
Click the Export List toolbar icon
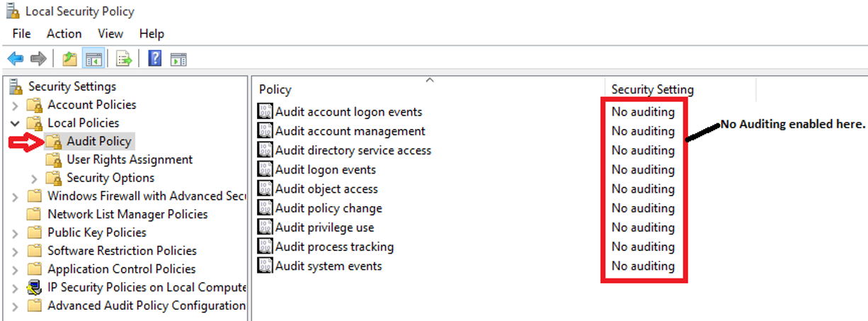(x=124, y=59)
